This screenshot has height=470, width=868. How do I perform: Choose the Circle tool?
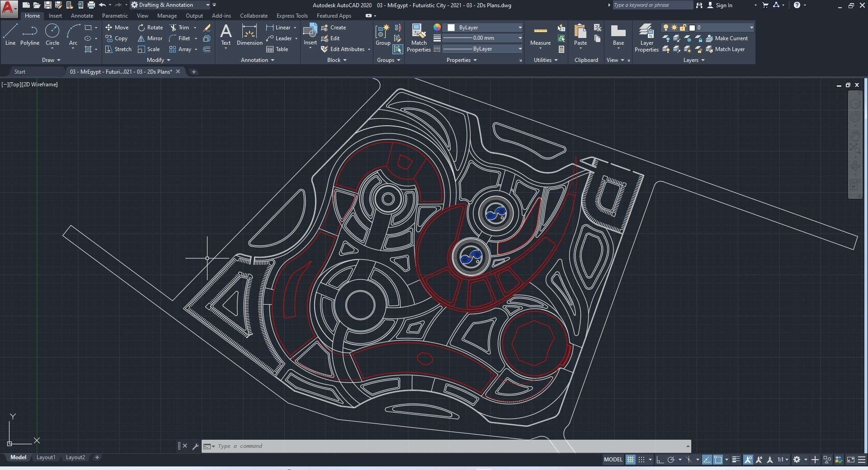pyautogui.click(x=52, y=35)
